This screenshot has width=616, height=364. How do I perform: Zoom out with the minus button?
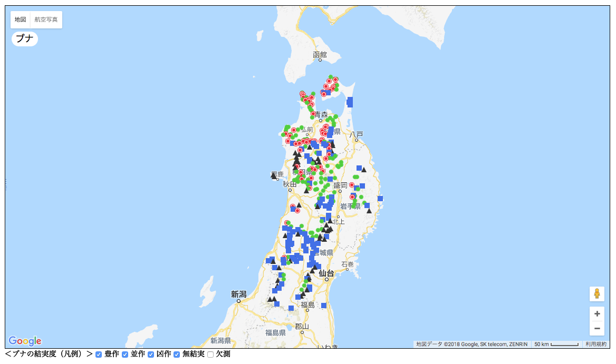(x=596, y=328)
